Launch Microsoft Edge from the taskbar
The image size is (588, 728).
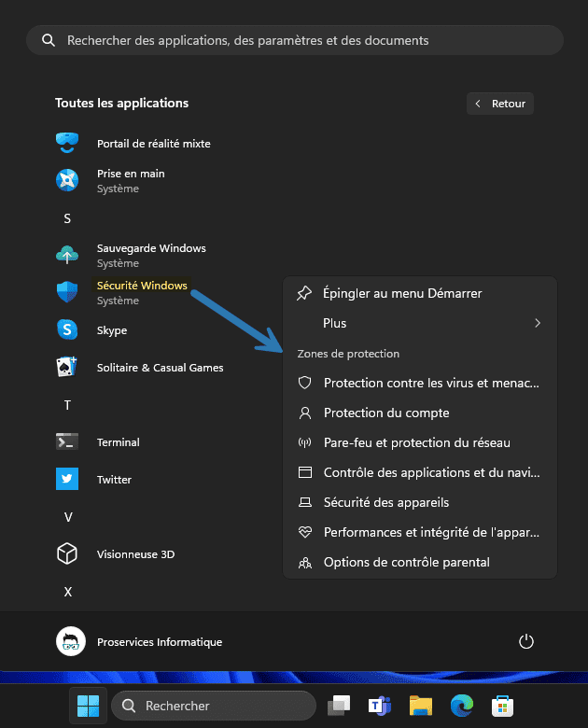tap(462, 706)
